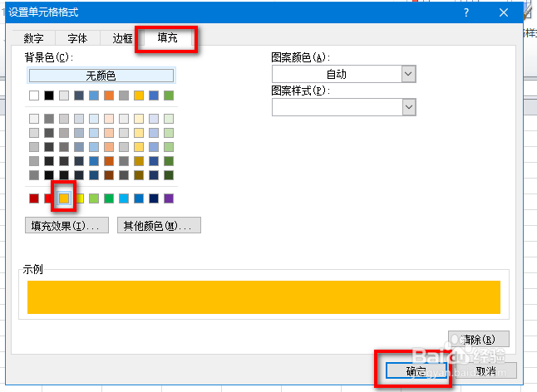The width and height of the screenshot is (537, 392).
Task: Select the cyan standard color swatch
Action: (x=124, y=198)
